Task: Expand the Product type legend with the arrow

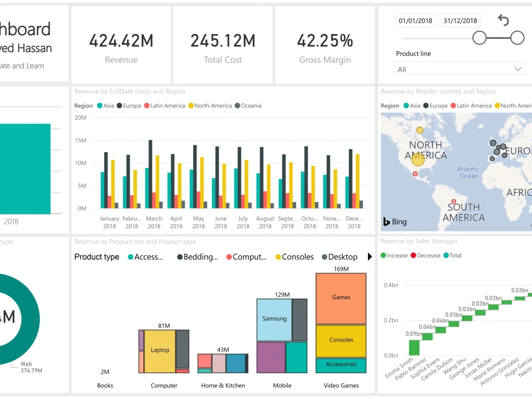Action: pyautogui.click(x=370, y=257)
